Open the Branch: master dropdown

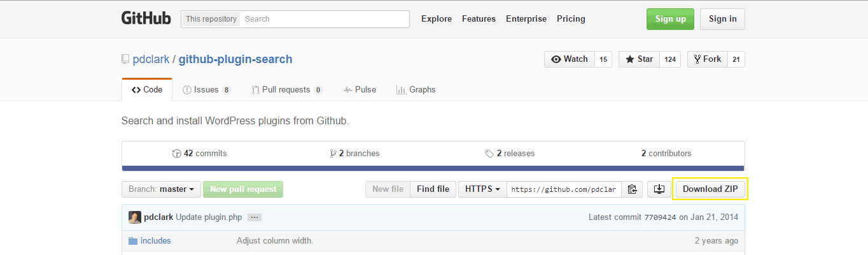(161, 189)
